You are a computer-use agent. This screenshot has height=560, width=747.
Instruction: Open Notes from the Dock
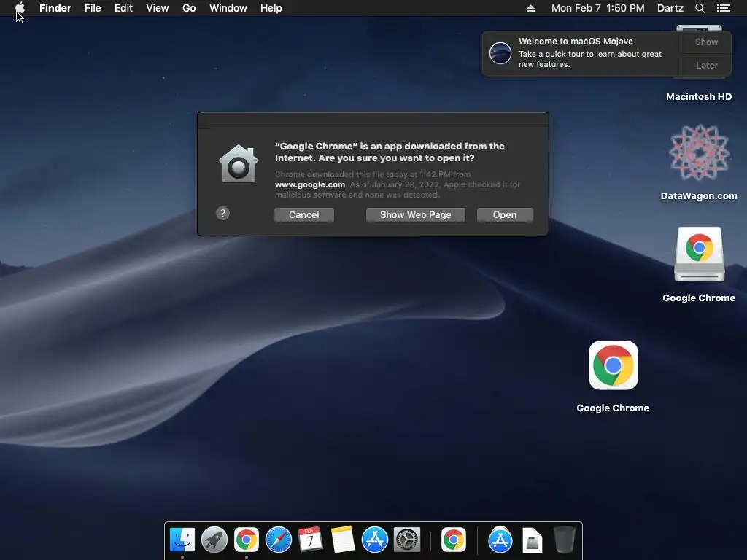343,540
